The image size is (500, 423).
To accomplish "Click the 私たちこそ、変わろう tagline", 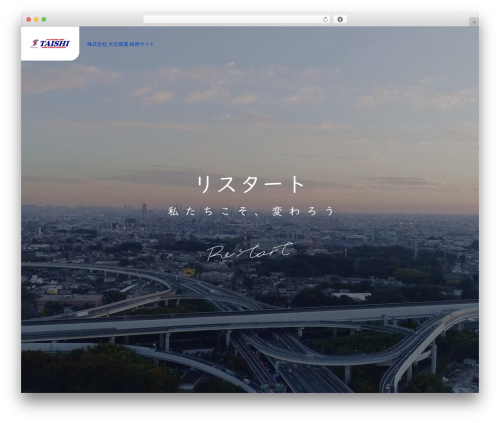I will (x=251, y=211).
